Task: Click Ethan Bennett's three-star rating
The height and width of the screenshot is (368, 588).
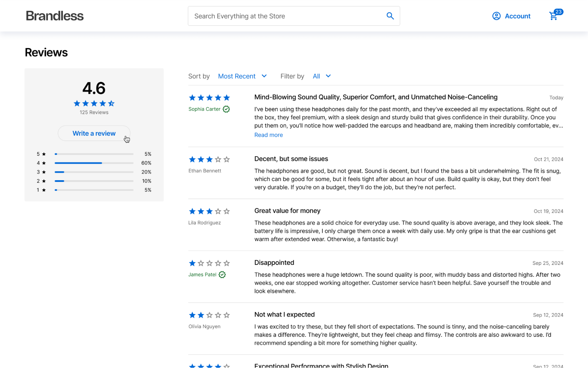Action: tap(209, 160)
